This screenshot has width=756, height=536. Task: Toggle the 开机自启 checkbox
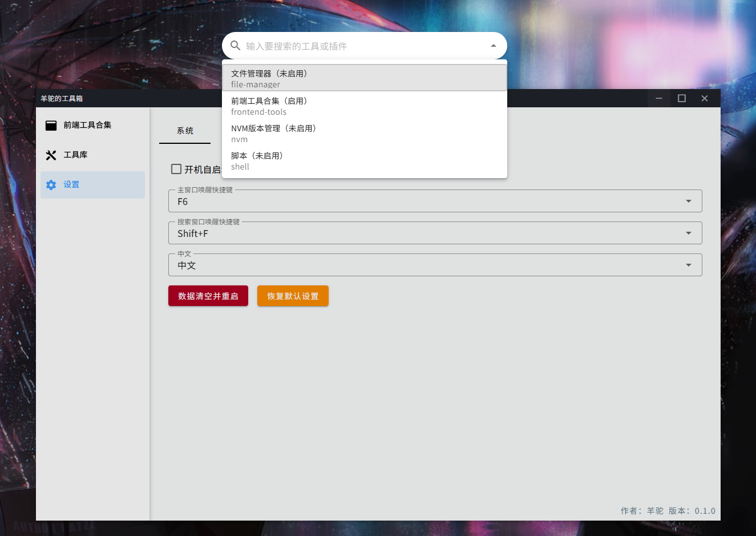[x=176, y=169]
